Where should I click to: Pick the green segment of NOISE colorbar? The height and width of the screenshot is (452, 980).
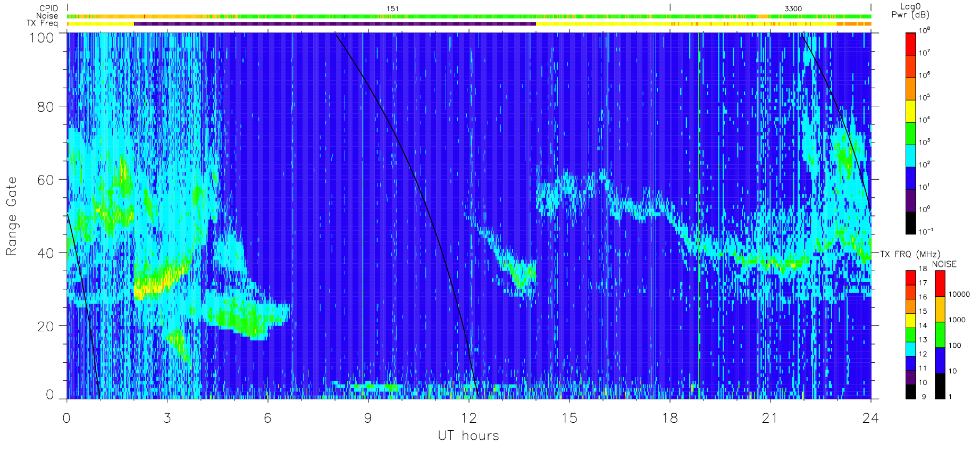point(940,334)
